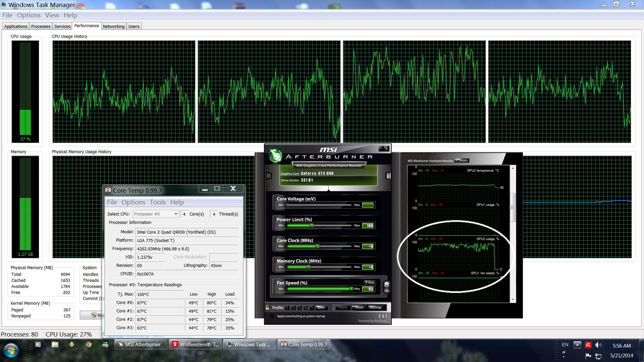The height and width of the screenshot is (362, 644).
Task: Click the Task Manager title bar icon
Action: pyautogui.click(x=4, y=5)
